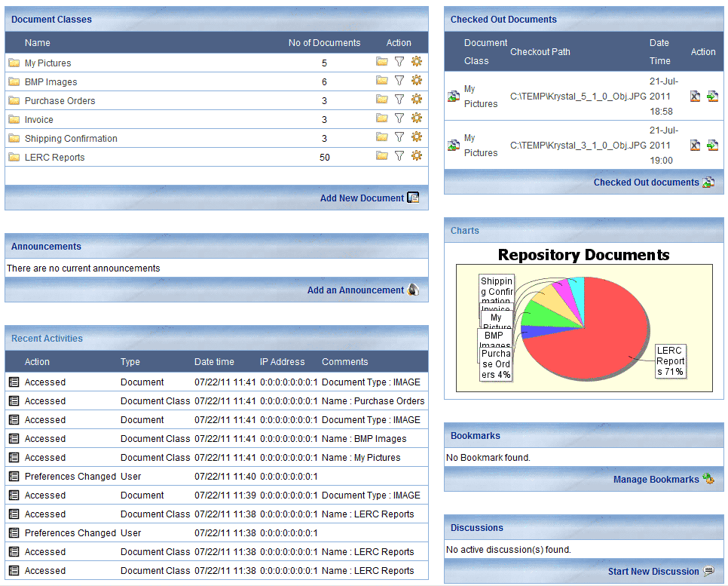Image resolution: width=728 pixels, height=586 pixels.
Task: Click the list icon for the 'Name : My Pictures' activity
Action: [x=14, y=457]
